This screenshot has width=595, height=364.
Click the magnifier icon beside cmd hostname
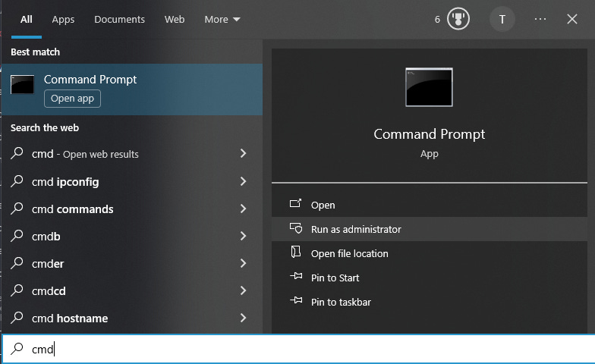17,318
